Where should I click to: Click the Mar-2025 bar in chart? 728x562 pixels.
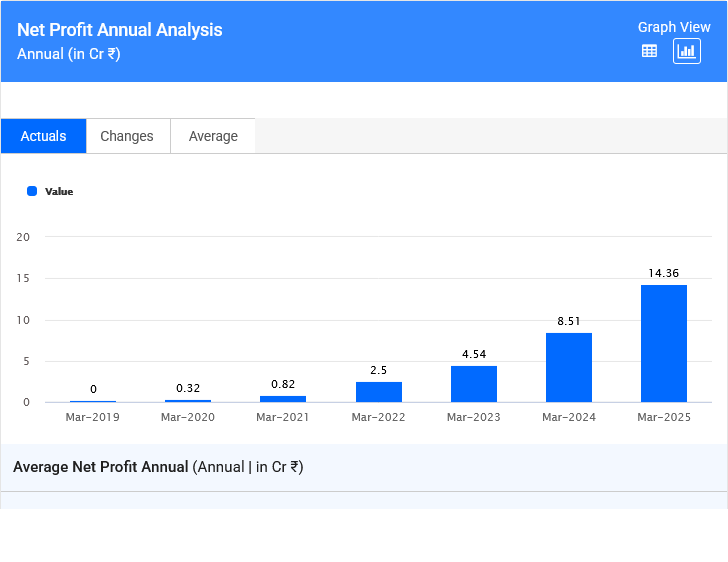(x=664, y=343)
